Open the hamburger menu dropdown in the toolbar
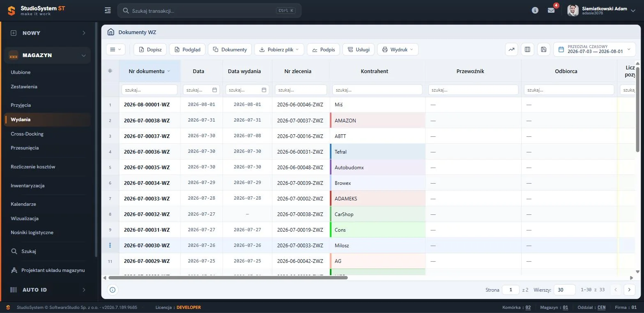Image resolution: width=644 pixels, height=313 pixels. [x=116, y=49]
